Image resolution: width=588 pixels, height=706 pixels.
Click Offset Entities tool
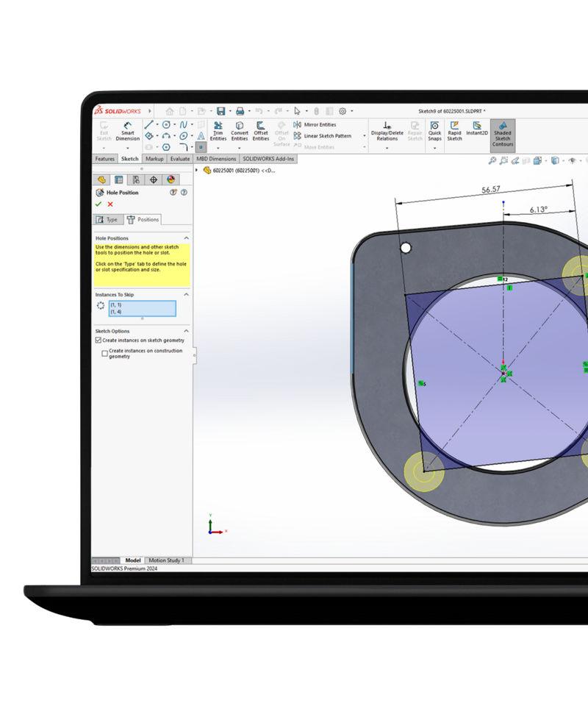(260, 131)
